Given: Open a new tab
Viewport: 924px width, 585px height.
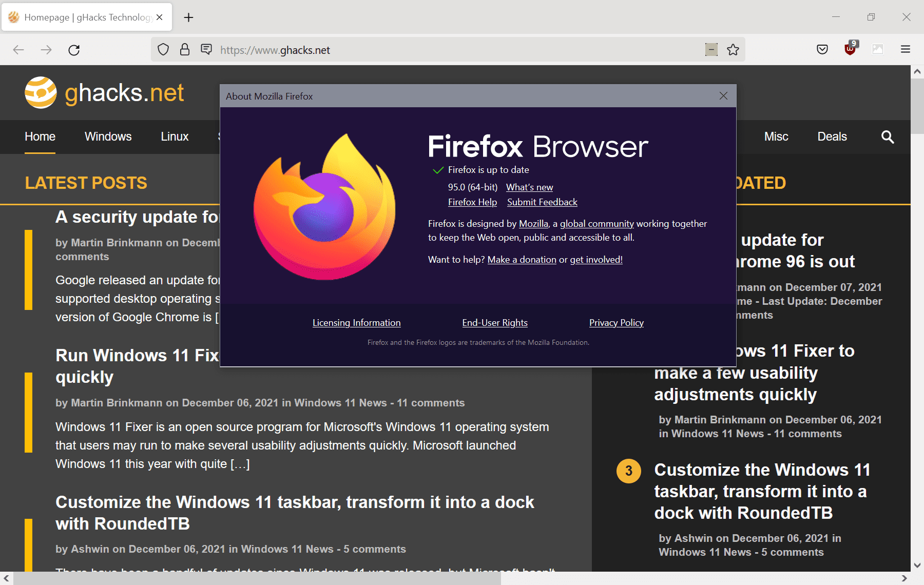Looking at the screenshot, I should click(x=189, y=17).
